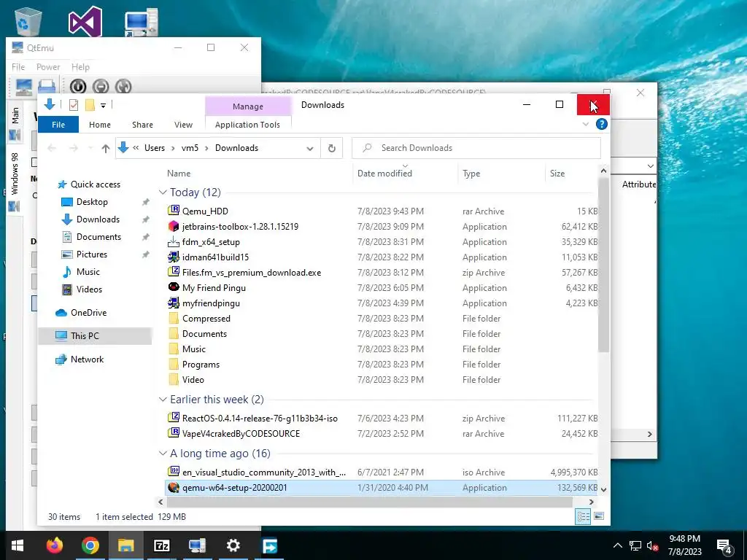Select the myfriendpingu installer icon
The height and width of the screenshot is (560, 747).
(174, 303)
